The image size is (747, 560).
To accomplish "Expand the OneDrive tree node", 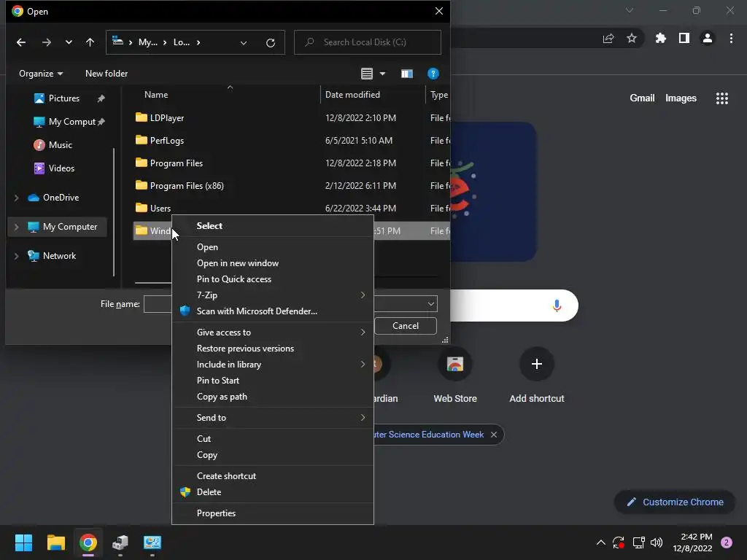I will (17, 198).
